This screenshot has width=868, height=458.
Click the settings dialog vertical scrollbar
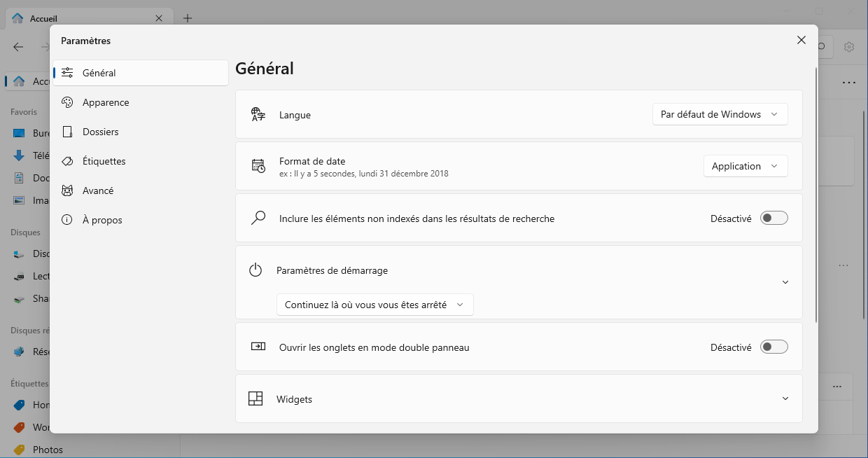pyautogui.click(x=815, y=196)
